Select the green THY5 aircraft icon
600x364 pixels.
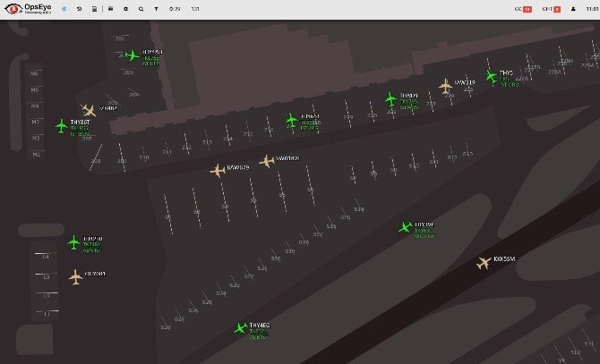pos(491,76)
